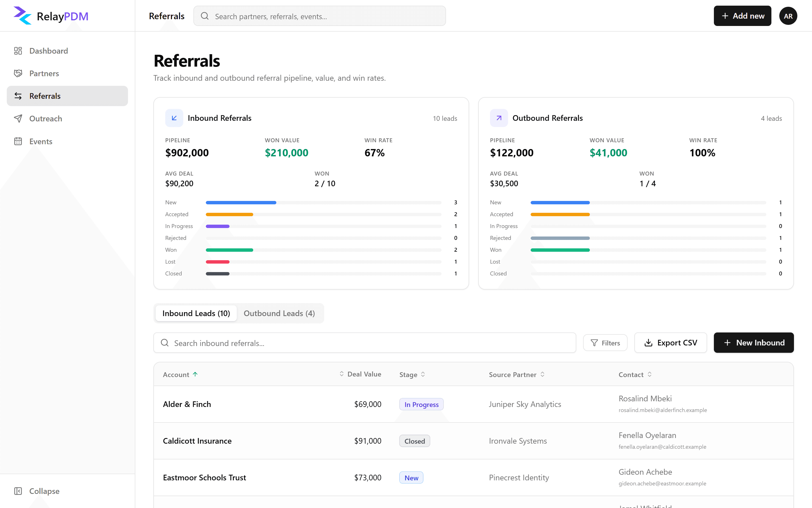Click the download icon in Export CSV
The height and width of the screenshot is (508, 812).
(648, 343)
